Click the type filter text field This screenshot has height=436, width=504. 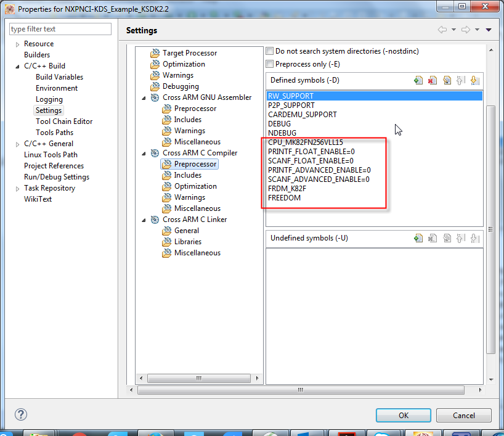pos(60,29)
